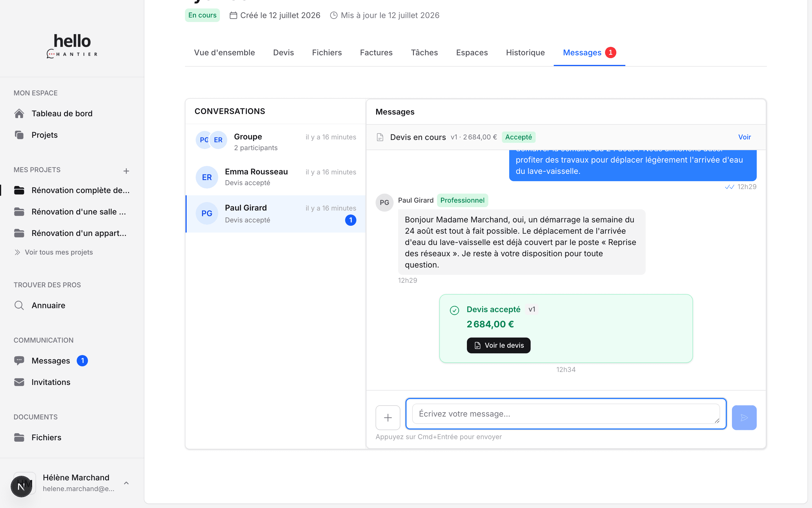This screenshot has height=508, width=812.
Task: Click the Voir link in quote banner
Action: click(x=745, y=137)
